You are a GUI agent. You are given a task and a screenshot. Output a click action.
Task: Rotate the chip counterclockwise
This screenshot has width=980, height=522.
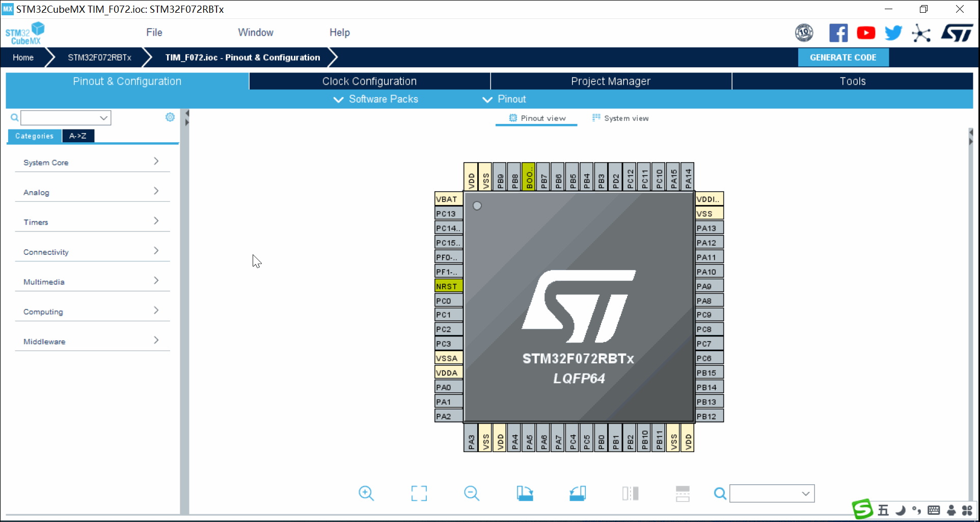coord(578,493)
